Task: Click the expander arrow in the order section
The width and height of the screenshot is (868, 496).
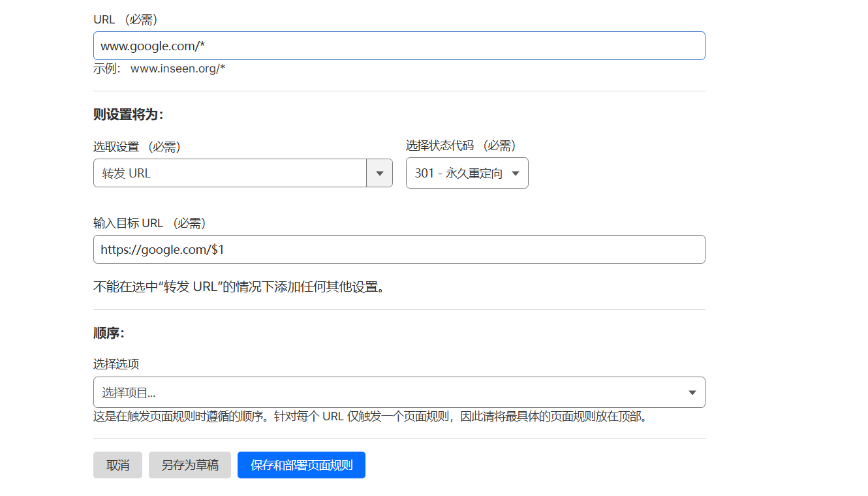Action: pos(692,392)
